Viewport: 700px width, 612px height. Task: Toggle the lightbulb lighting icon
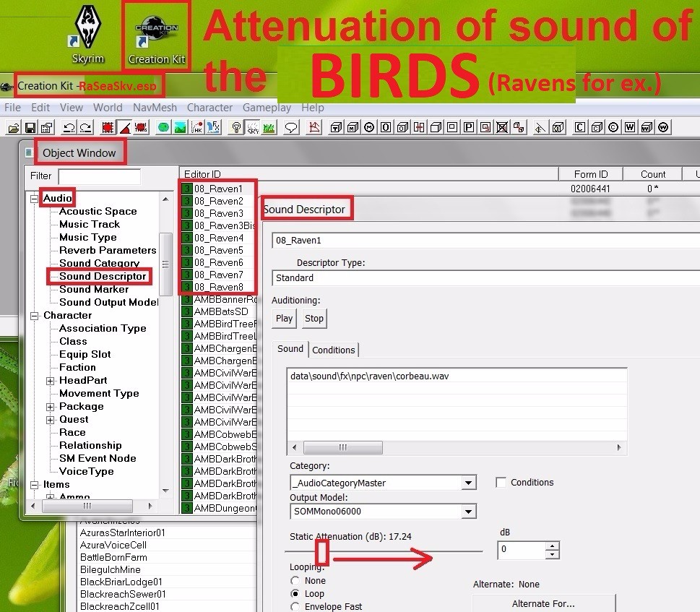[x=236, y=128]
